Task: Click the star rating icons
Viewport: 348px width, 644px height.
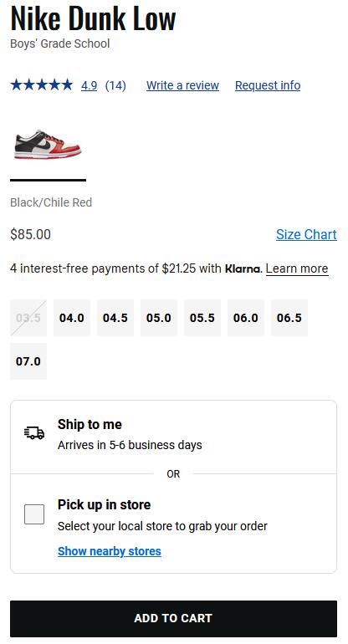Action: tap(42, 85)
